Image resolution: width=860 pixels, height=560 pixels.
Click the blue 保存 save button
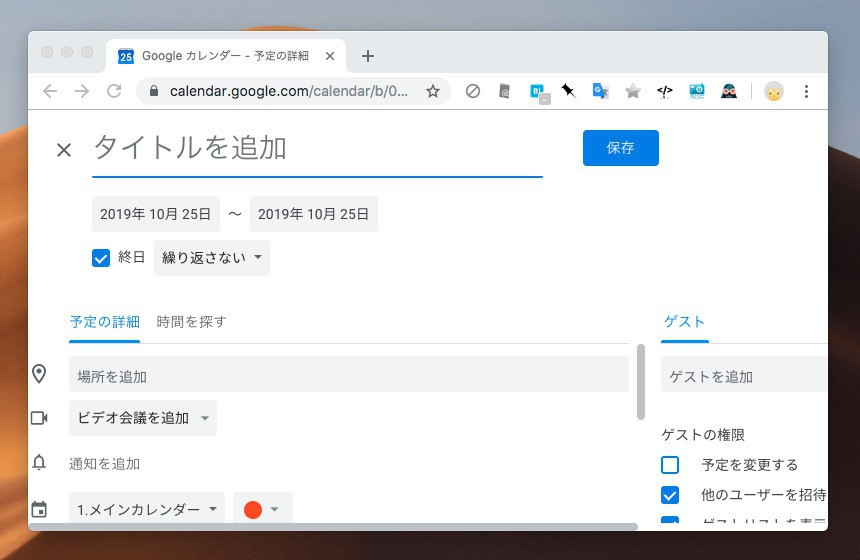pos(620,148)
